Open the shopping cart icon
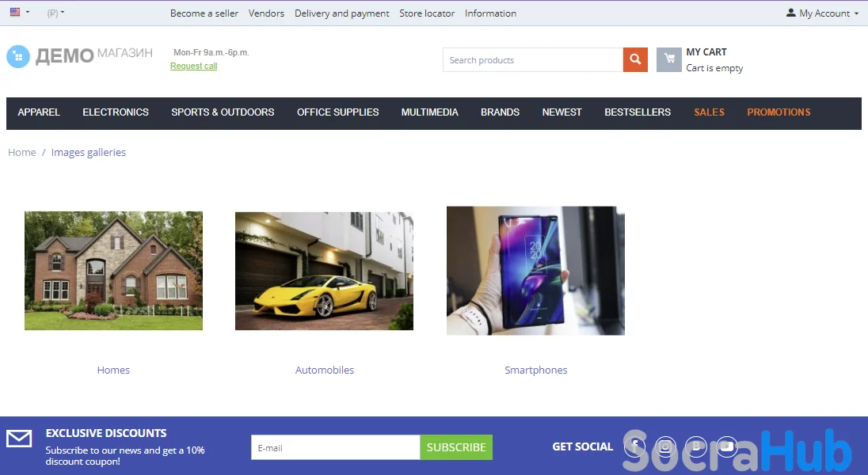Image resolution: width=868 pixels, height=475 pixels. 668,60
